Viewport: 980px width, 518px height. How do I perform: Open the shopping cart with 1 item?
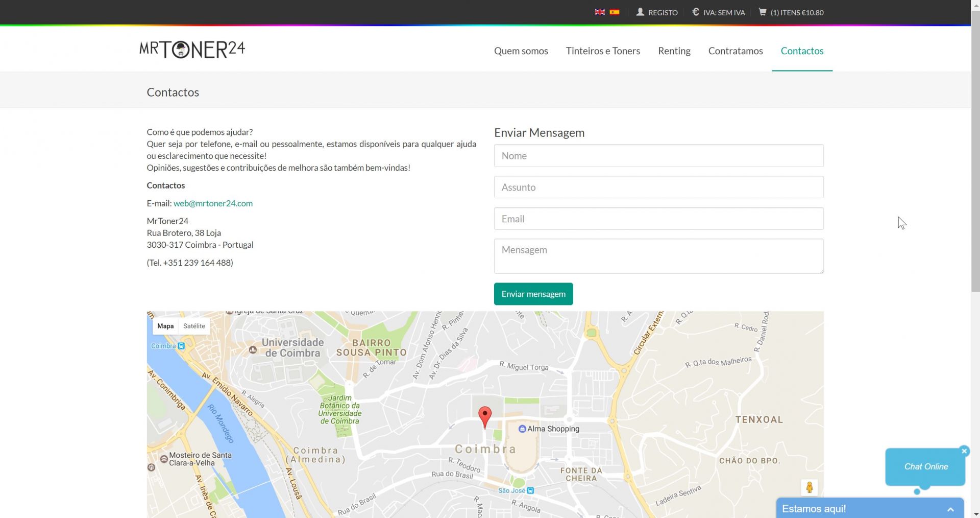click(791, 12)
